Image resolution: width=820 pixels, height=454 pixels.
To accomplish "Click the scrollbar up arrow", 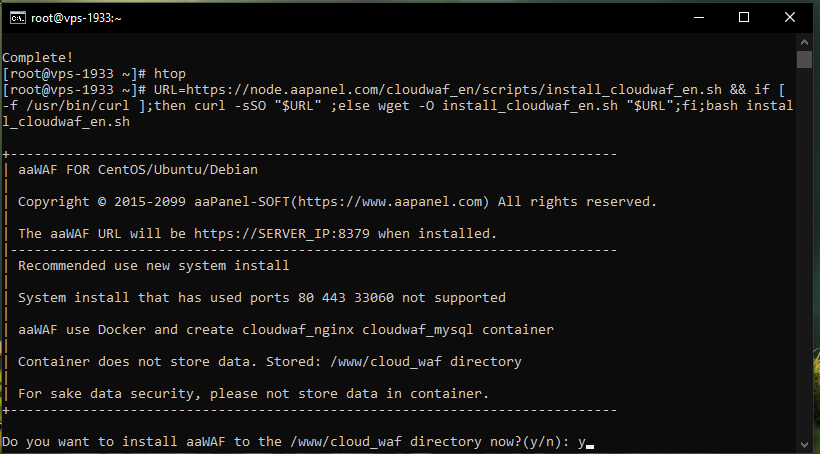I will [809, 42].
